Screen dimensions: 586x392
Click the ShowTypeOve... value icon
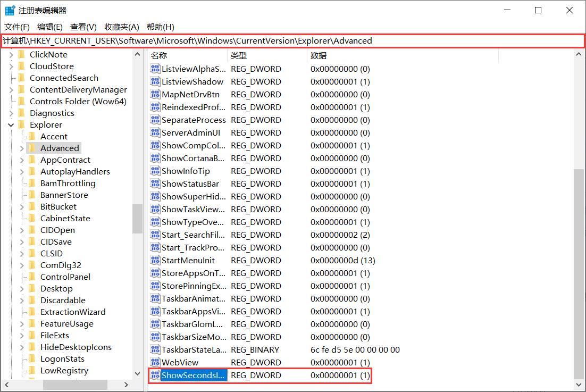click(x=155, y=222)
